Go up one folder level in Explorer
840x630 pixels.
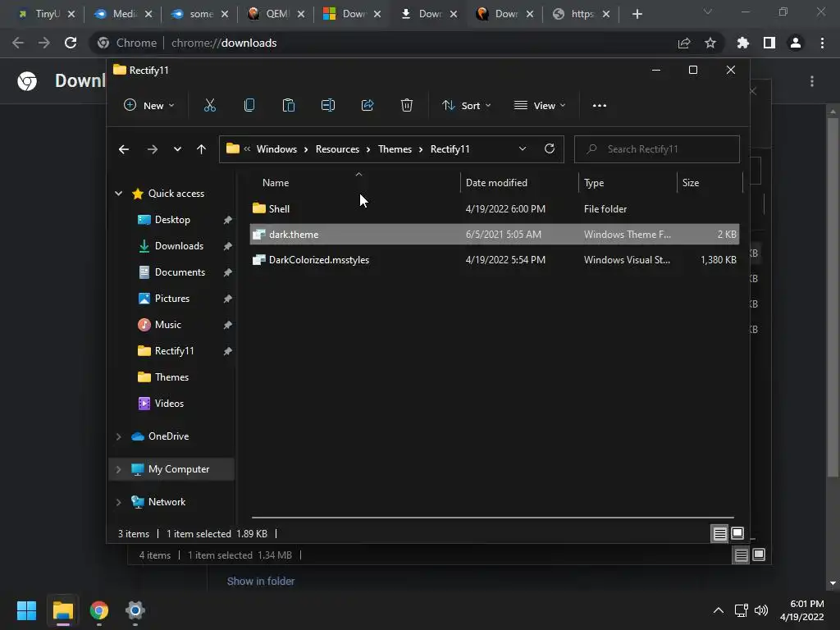pyautogui.click(x=202, y=149)
